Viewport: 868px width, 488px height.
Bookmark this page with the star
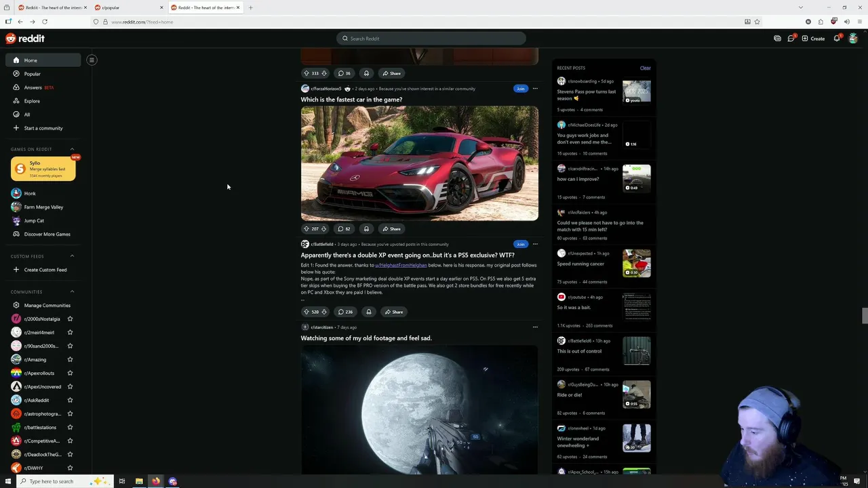(x=757, y=22)
